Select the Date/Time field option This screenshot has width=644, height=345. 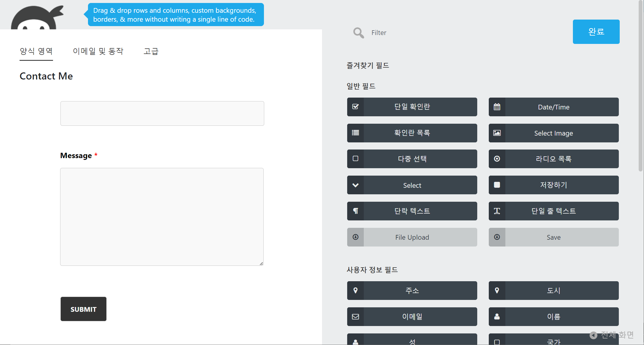(x=553, y=106)
